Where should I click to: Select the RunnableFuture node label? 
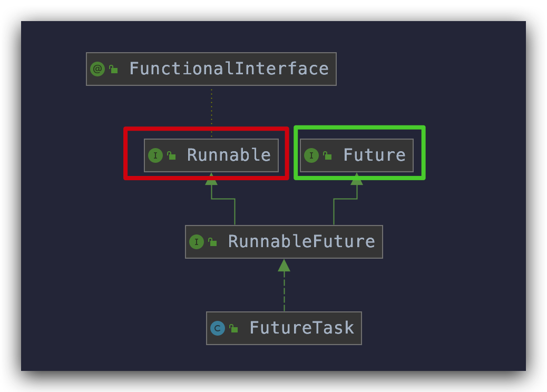coord(301,242)
